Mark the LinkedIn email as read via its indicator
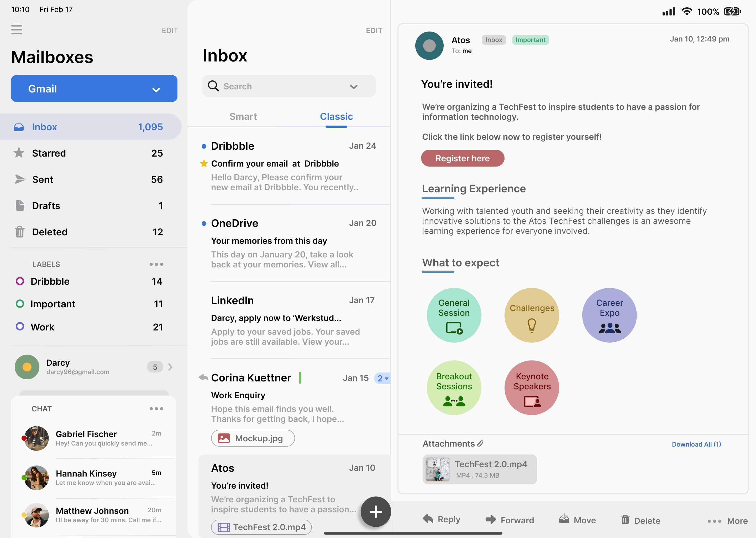The image size is (756, 538). point(203,300)
